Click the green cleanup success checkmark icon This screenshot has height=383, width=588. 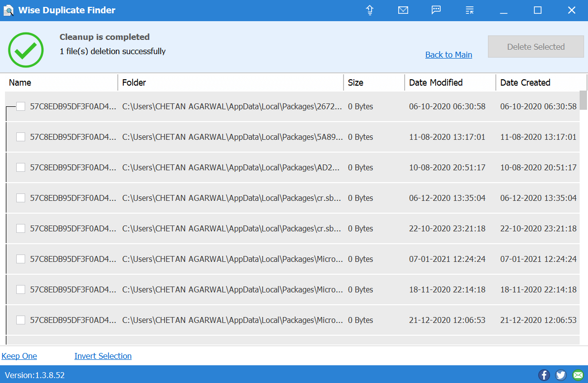point(26,50)
